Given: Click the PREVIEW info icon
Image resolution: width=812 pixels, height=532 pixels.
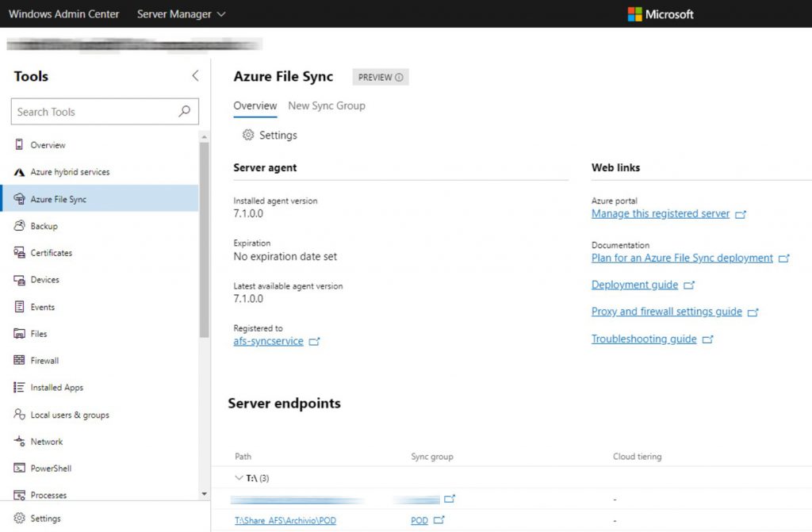Looking at the screenshot, I should (x=399, y=77).
